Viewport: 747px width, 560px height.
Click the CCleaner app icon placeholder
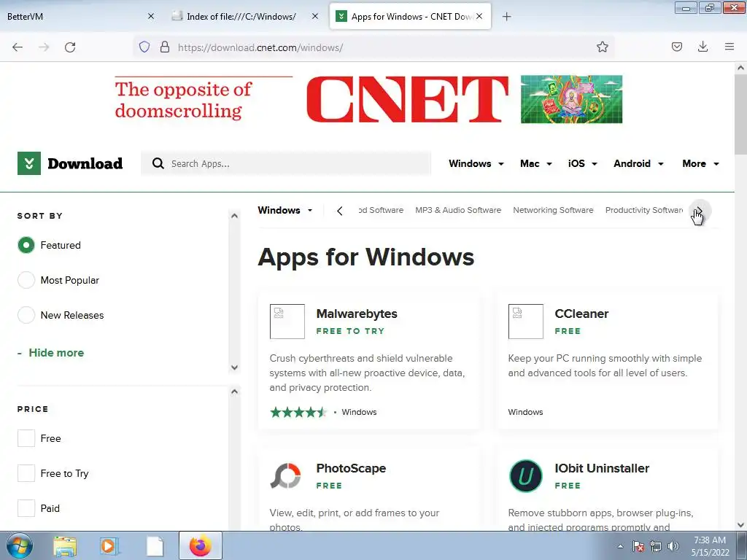point(525,322)
